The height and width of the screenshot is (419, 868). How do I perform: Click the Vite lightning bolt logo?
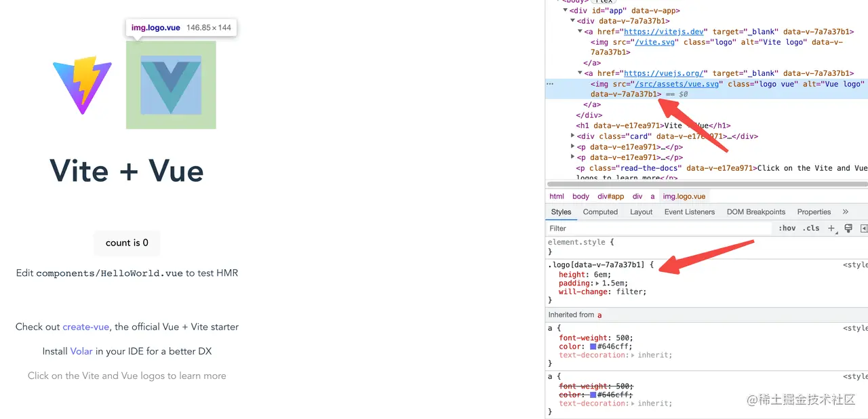83,85
